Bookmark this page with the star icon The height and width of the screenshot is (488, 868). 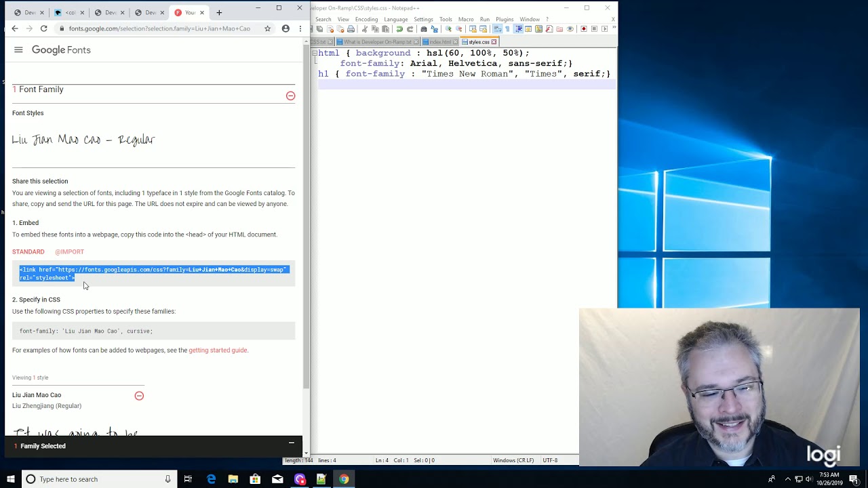(268, 28)
